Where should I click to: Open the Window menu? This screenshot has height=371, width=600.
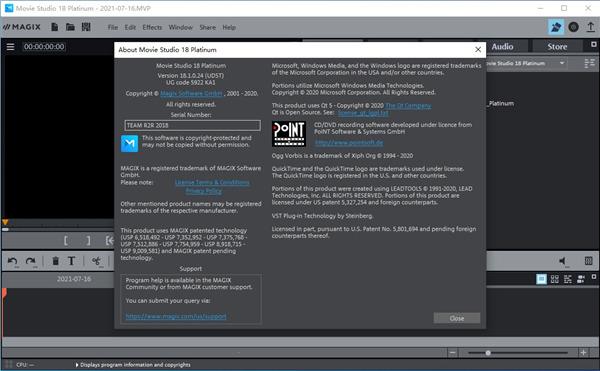[x=180, y=27]
